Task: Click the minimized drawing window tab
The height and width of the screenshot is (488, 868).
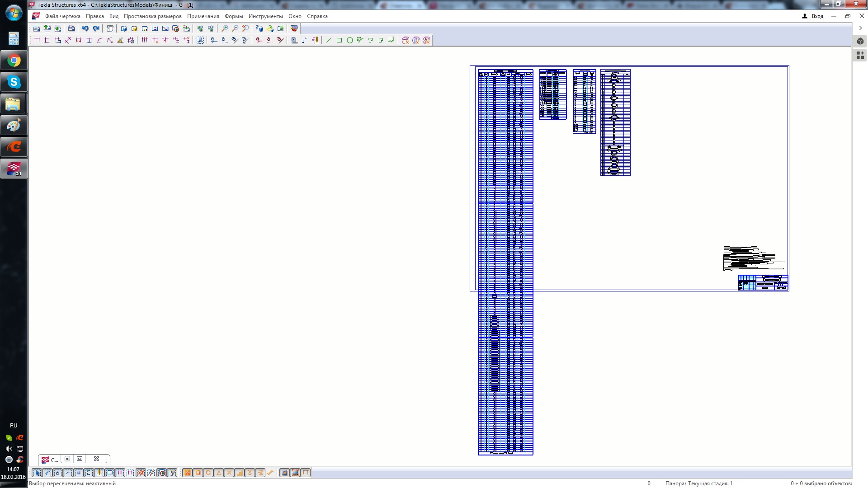Action: [x=50, y=460]
